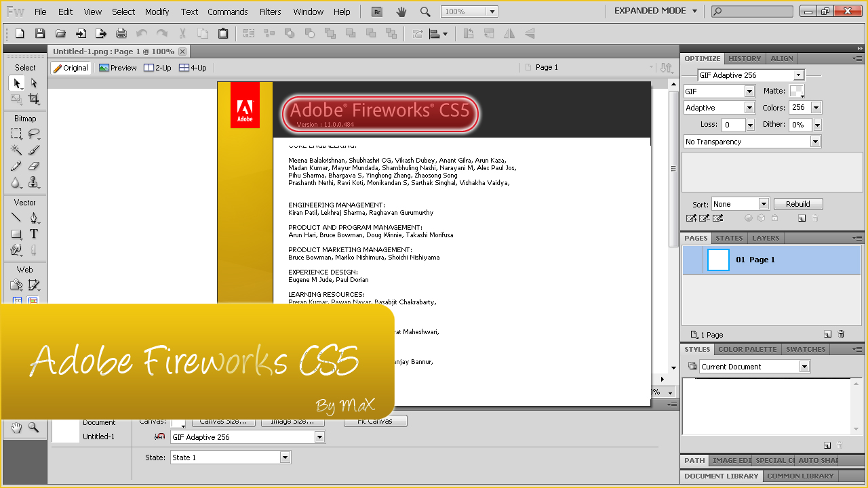The height and width of the screenshot is (488, 868).
Task: Click the Rebuild button
Action: pyautogui.click(x=798, y=204)
